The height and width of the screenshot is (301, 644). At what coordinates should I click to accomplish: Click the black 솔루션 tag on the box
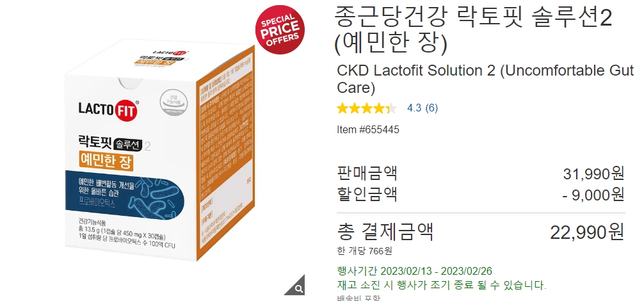129,145
